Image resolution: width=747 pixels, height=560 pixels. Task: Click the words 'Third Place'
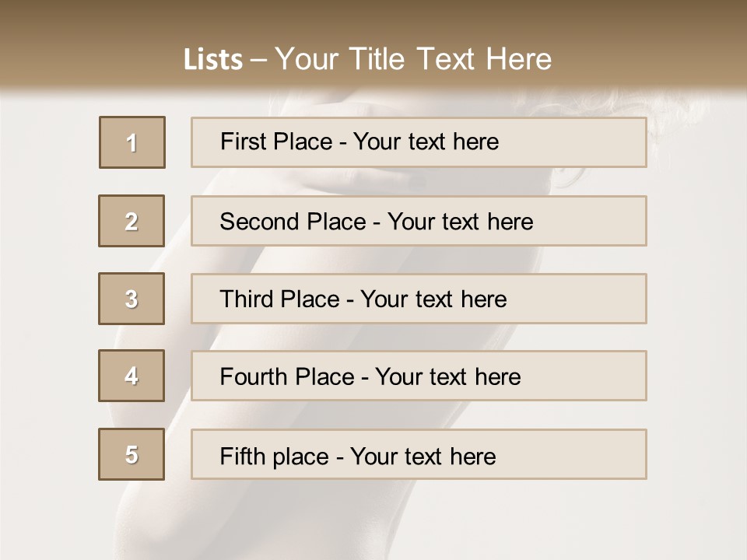279,299
